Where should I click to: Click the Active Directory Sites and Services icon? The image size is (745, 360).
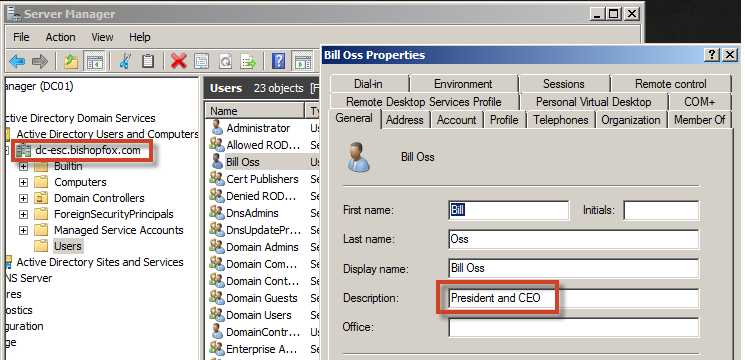[8, 262]
